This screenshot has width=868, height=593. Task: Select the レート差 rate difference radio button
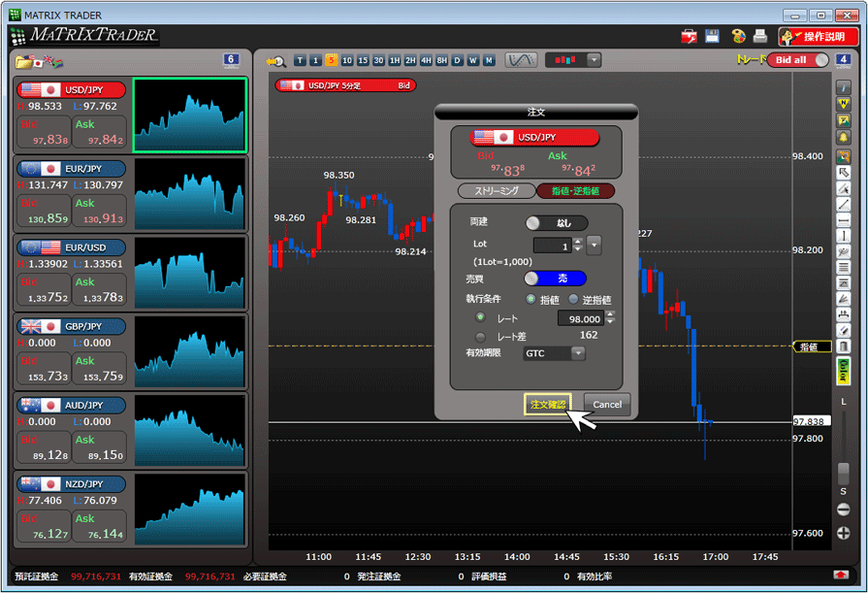pyautogui.click(x=480, y=337)
